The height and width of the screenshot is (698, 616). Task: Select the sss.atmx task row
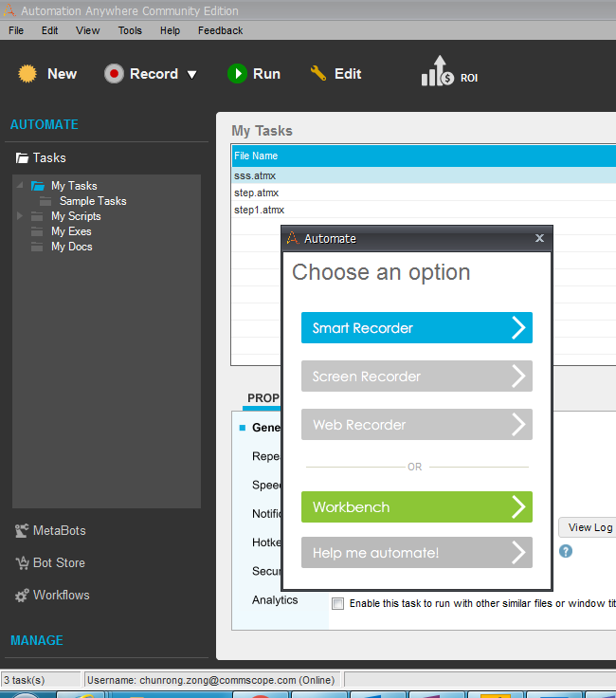coord(424,175)
